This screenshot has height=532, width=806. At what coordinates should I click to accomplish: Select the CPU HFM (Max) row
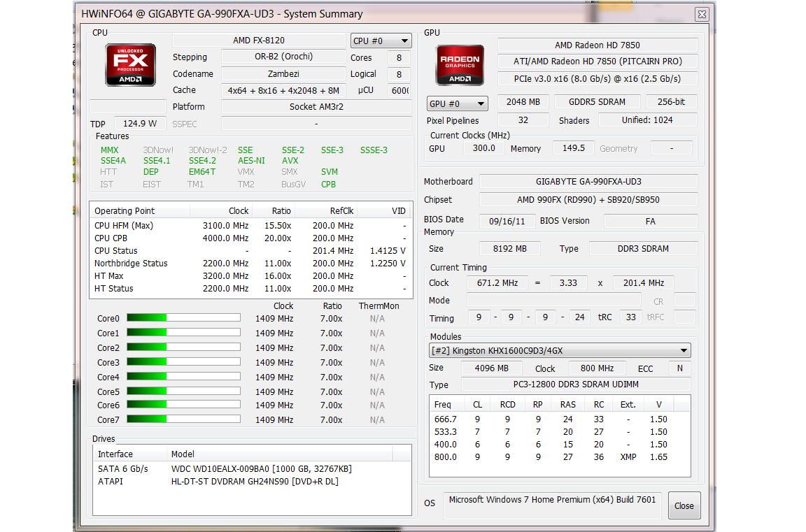click(x=250, y=225)
